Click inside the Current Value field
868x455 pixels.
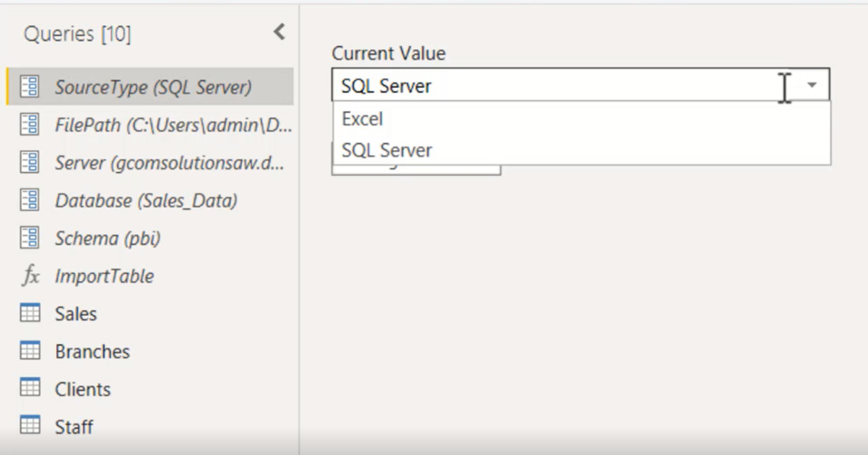coord(536,85)
